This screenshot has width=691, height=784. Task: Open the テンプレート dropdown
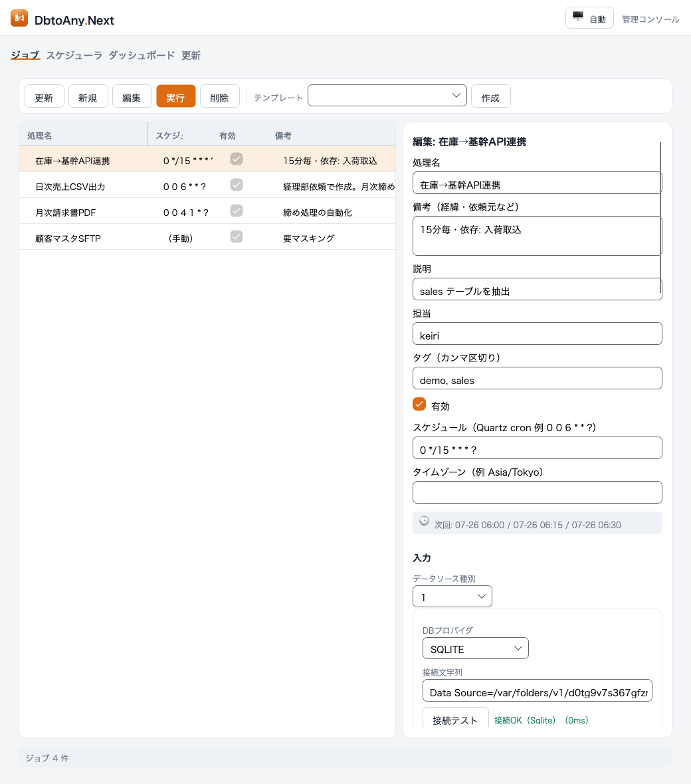[x=387, y=96]
